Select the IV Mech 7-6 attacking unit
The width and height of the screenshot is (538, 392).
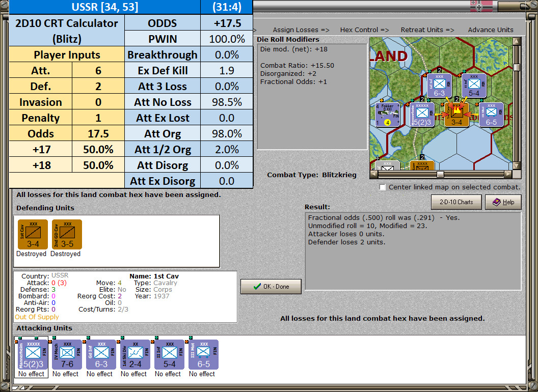pos(67,355)
